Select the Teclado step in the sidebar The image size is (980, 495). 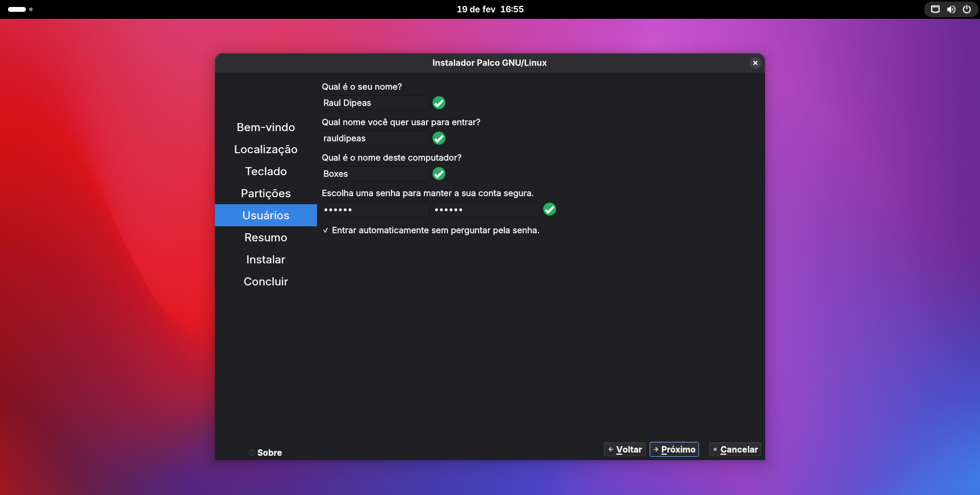265,171
